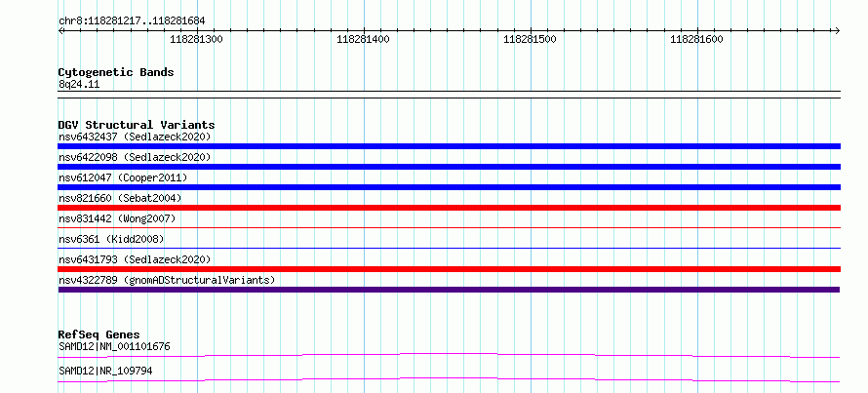
Task: Click the right arrowhead of the ruler
Action: click(838, 30)
